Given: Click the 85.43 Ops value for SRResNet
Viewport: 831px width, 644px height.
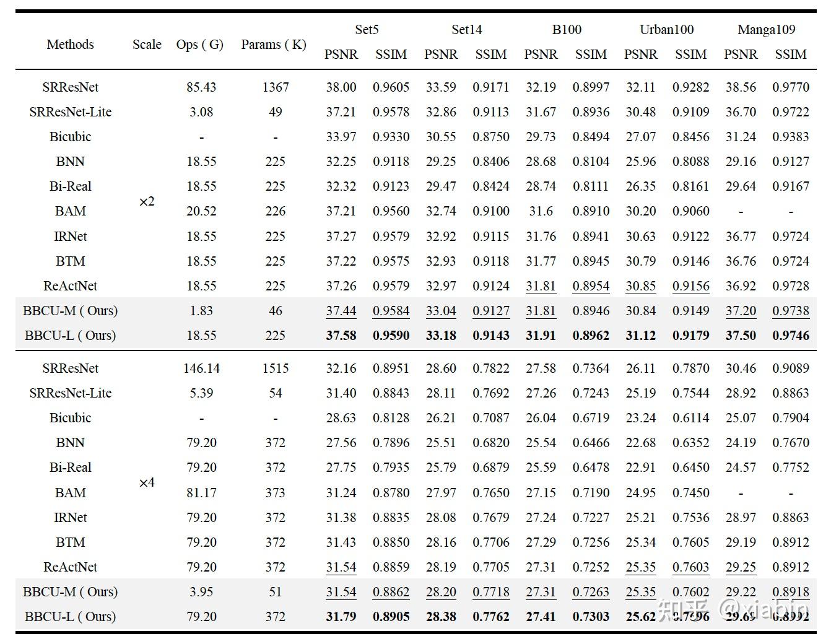Looking at the screenshot, I should [x=201, y=87].
